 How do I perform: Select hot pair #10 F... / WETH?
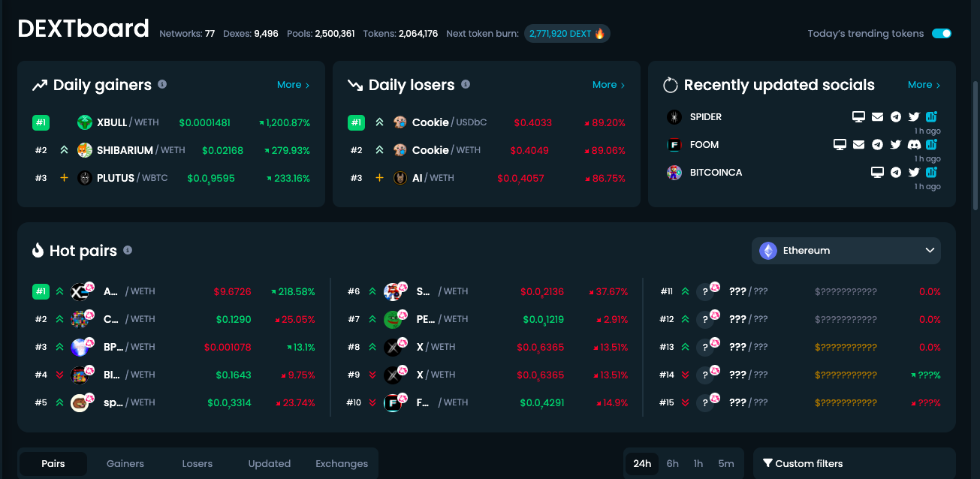[x=487, y=402]
